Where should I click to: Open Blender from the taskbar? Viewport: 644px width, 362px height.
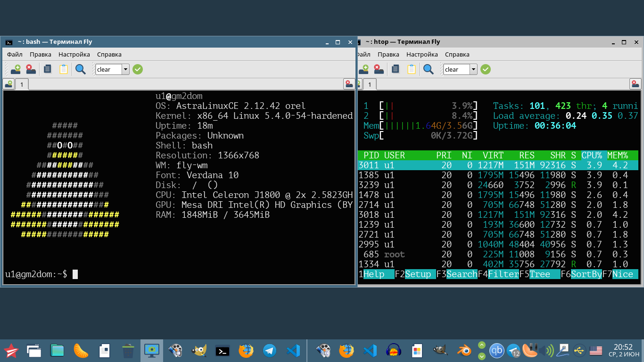[464, 351]
